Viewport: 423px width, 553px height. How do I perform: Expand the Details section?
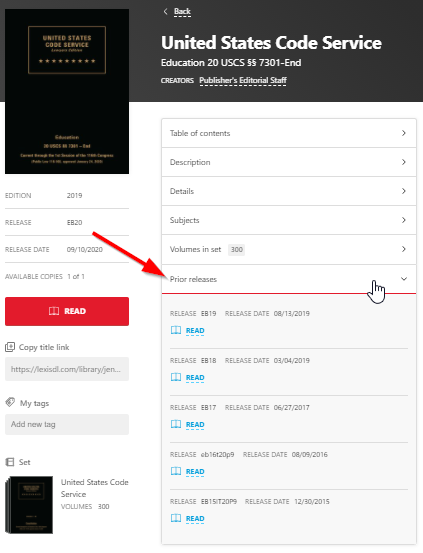click(289, 191)
